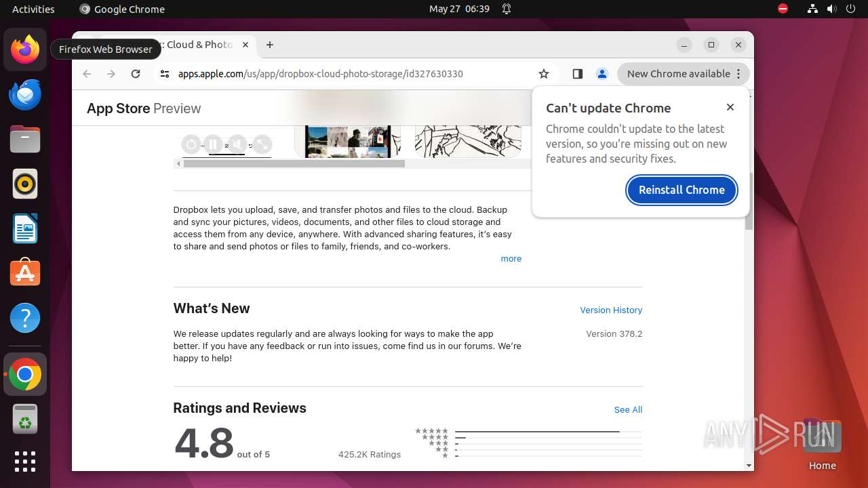Click See All ratings and reviews
Screen dimensions: 868x488
point(628,409)
